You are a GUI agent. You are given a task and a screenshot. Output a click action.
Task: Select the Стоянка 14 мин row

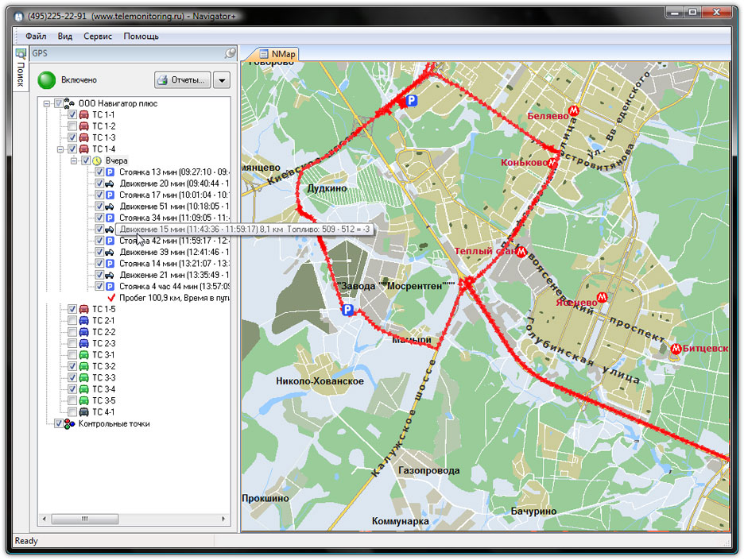point(173,264)
